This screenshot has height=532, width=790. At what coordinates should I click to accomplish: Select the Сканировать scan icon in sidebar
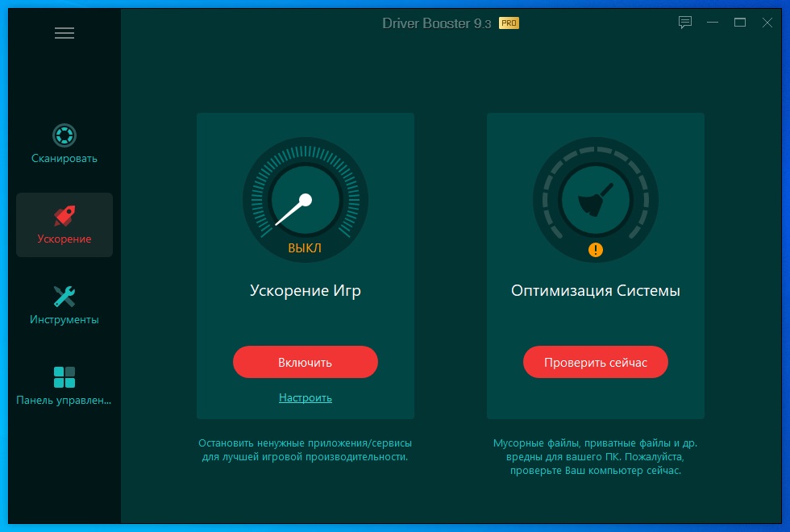click(64, 135)
